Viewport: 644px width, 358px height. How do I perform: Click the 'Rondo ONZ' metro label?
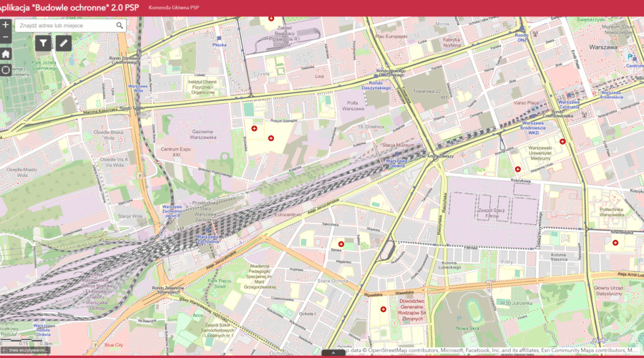pyautogui.click(x=522, y=37)
